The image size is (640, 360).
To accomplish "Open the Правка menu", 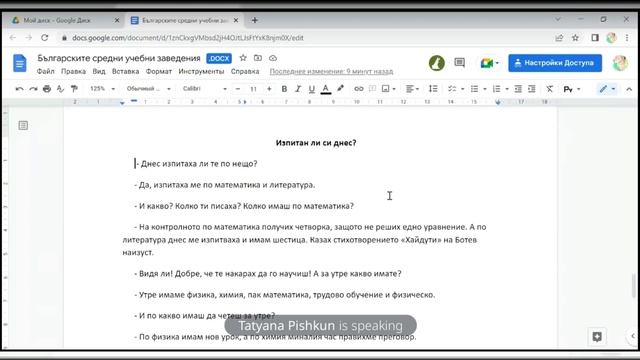I will coord(73,71).
